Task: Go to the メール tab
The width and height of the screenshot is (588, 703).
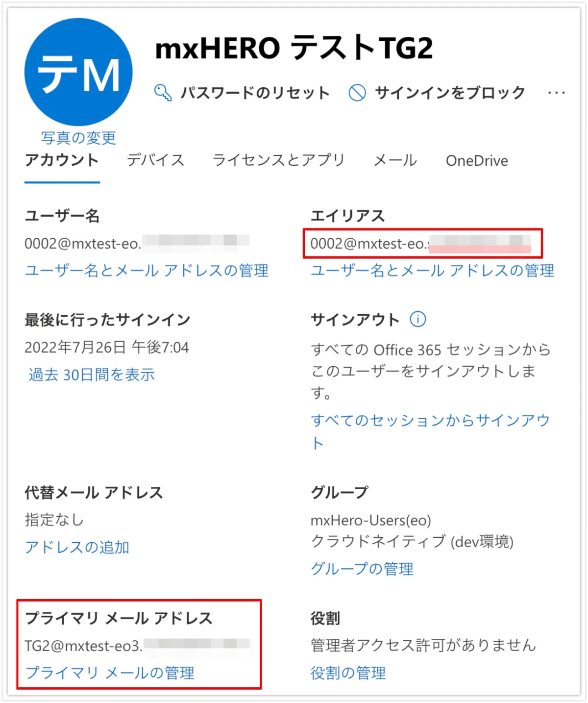Action: [395, 160]
